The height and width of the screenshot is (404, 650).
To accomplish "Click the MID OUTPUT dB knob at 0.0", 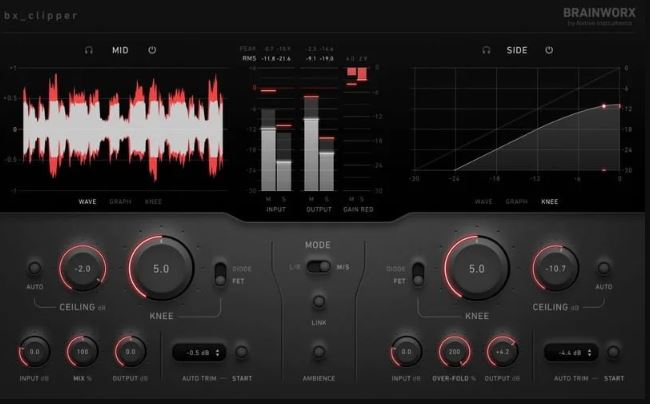I will 130,352.
